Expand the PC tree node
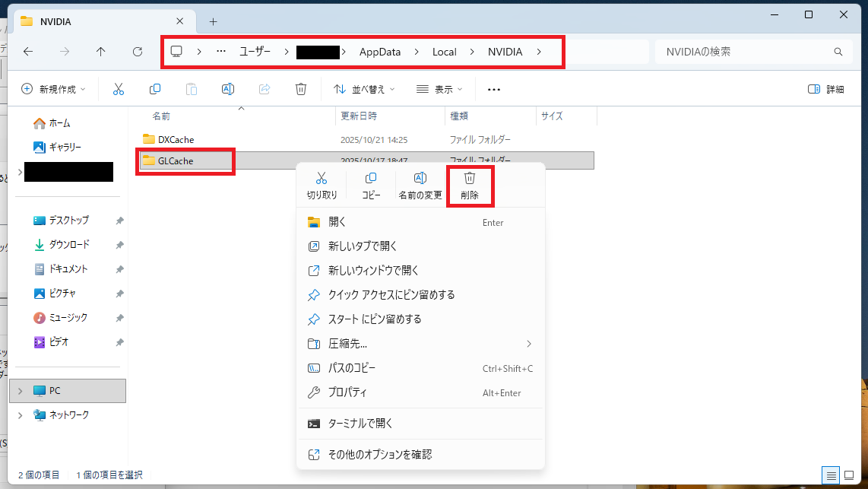This screenshot has width=868, height=489. pyautogui.click(x=21, y=391)
